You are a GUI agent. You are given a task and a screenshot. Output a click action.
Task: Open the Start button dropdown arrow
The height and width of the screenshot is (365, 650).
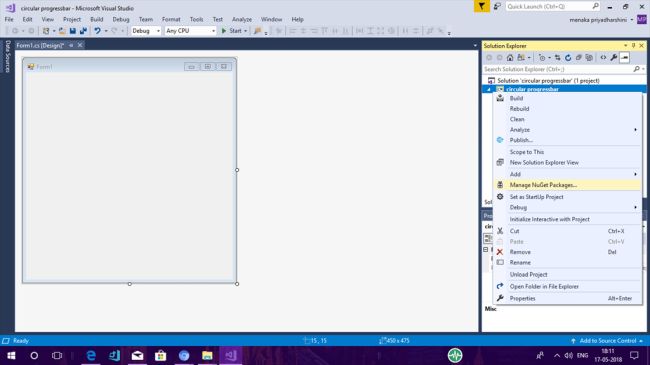pos(245,31)
